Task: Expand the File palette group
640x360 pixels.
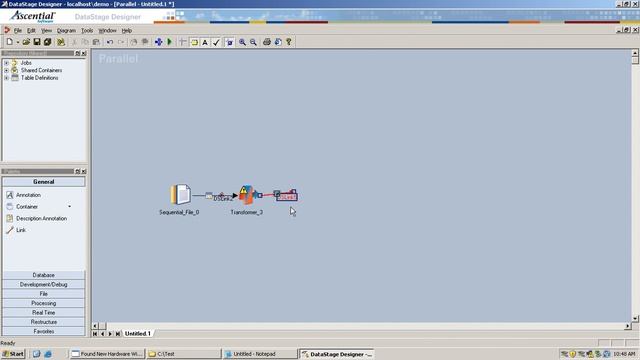Action: point(44,294)
